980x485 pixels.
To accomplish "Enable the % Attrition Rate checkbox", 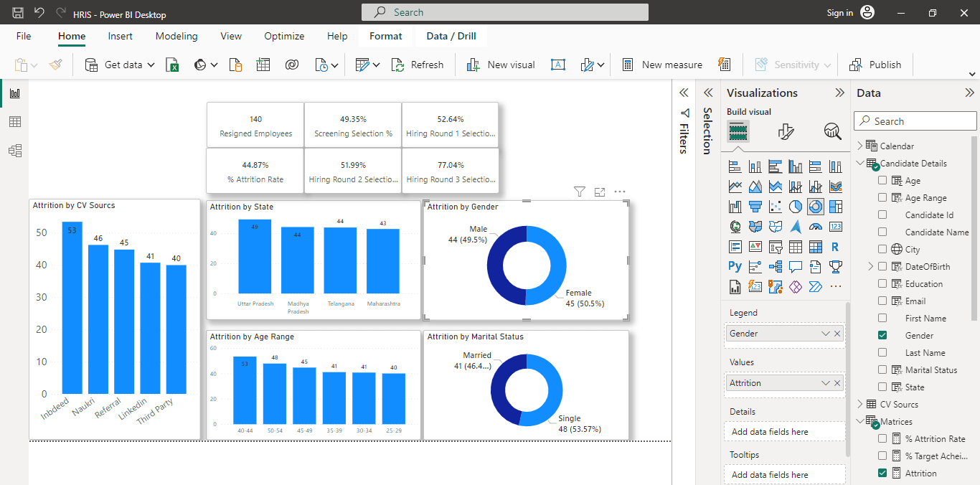I will (x=882, y=439).
